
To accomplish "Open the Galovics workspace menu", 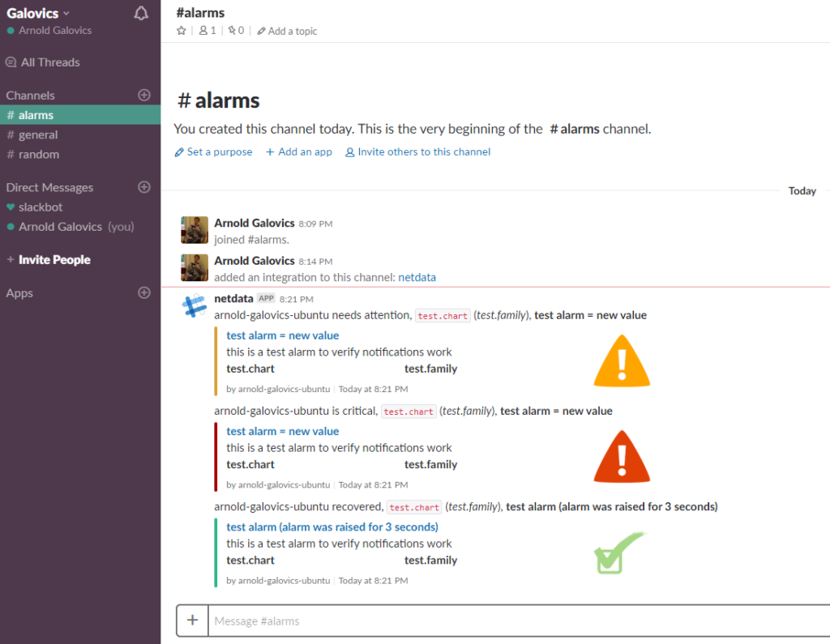I will click(x=33, y=12).
